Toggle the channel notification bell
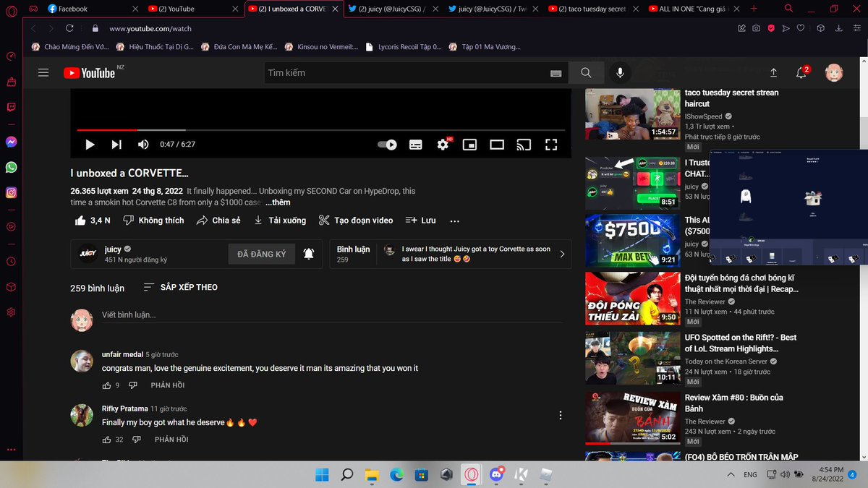 pos(309,254)
